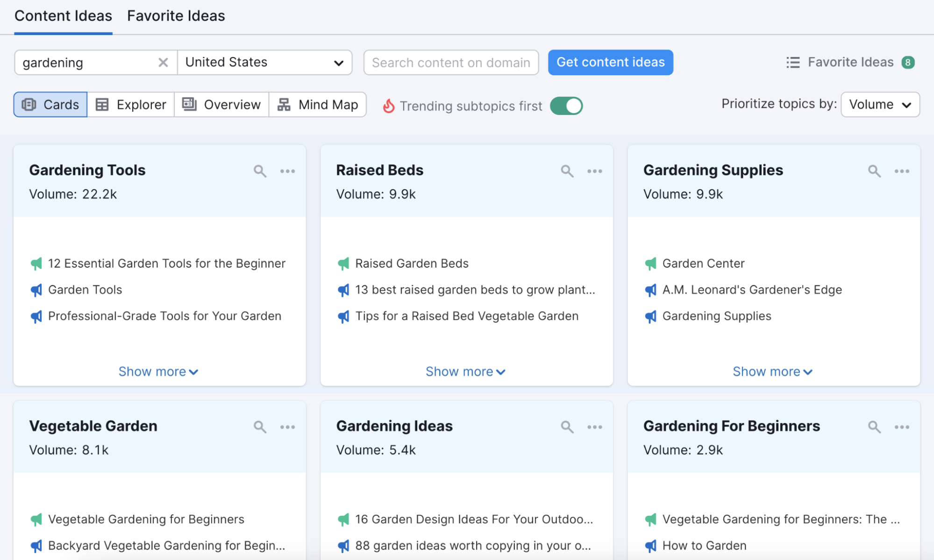Click the search icon on Gardening Ideas card
The image size is (934, 560).
[567, 426]
